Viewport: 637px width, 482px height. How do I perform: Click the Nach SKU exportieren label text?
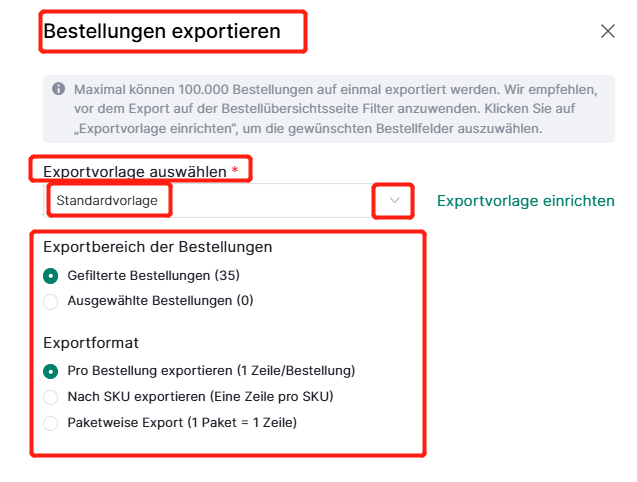[x=200, y=396]
